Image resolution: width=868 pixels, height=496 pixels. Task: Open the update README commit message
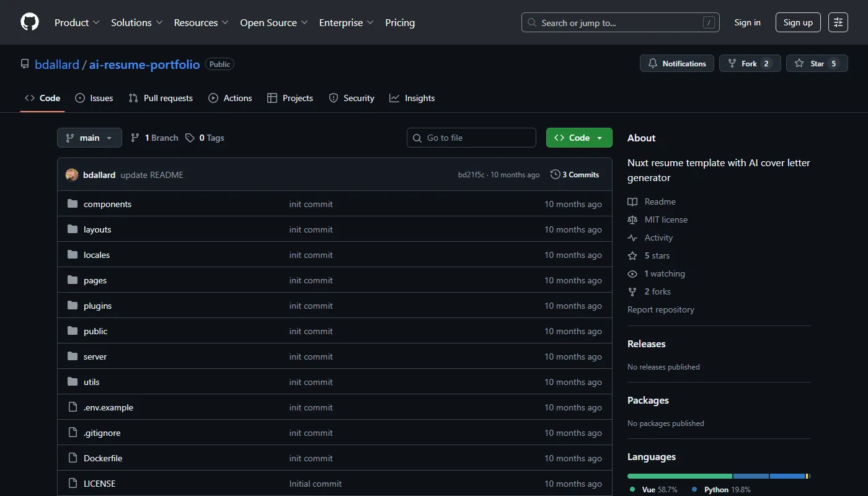click(152, 175)
